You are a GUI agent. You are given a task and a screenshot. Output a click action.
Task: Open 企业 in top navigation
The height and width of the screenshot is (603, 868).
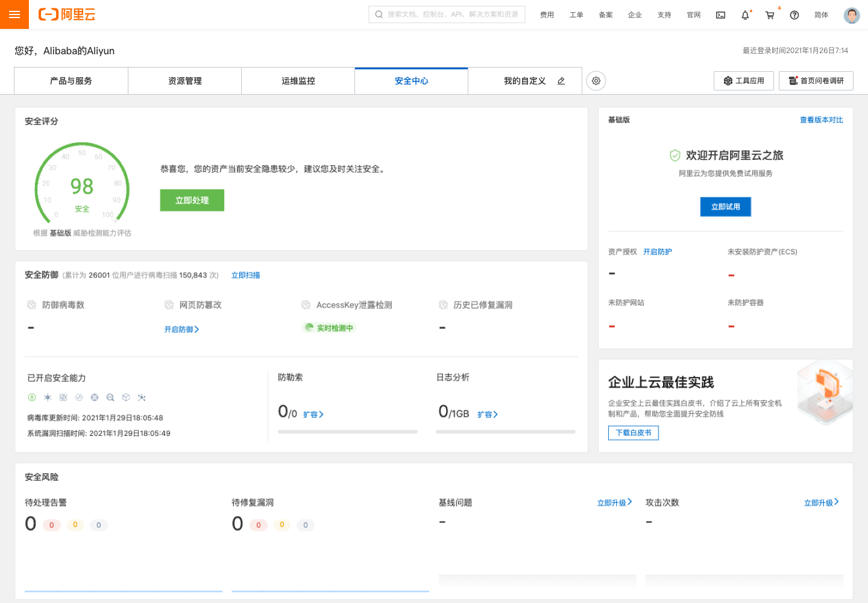[x=635, y=15]
